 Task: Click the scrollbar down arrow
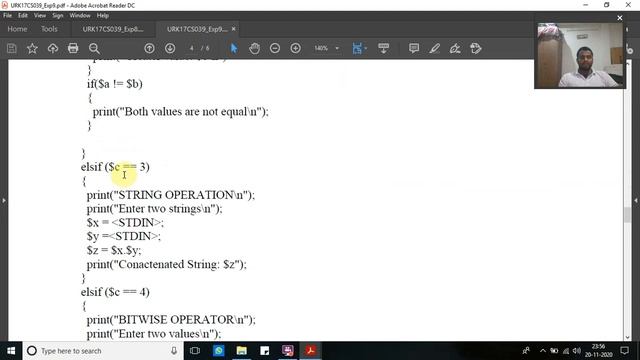[x=627, y=337]
